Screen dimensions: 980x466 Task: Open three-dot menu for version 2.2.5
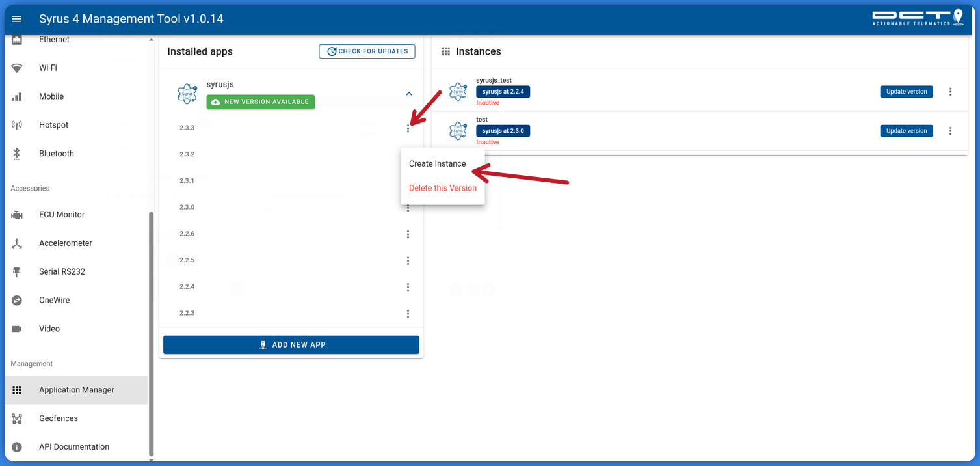[x=408, y=261]
